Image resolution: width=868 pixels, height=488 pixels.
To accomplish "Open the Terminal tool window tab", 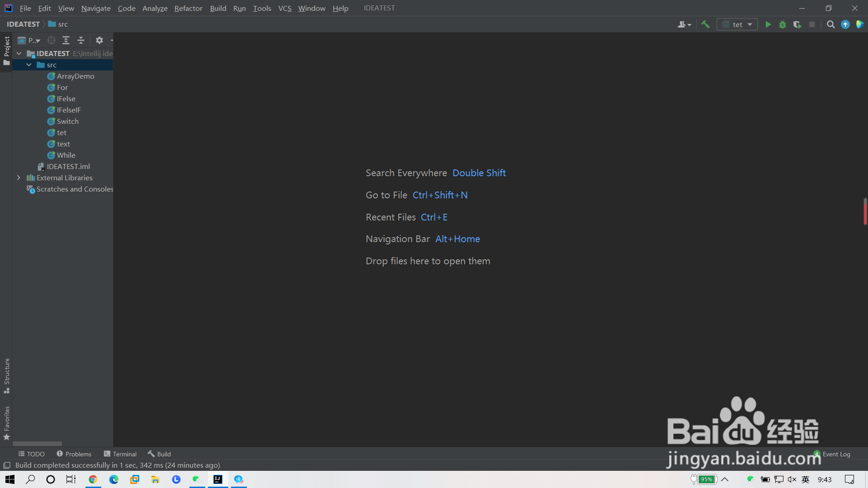I will 120,454.
